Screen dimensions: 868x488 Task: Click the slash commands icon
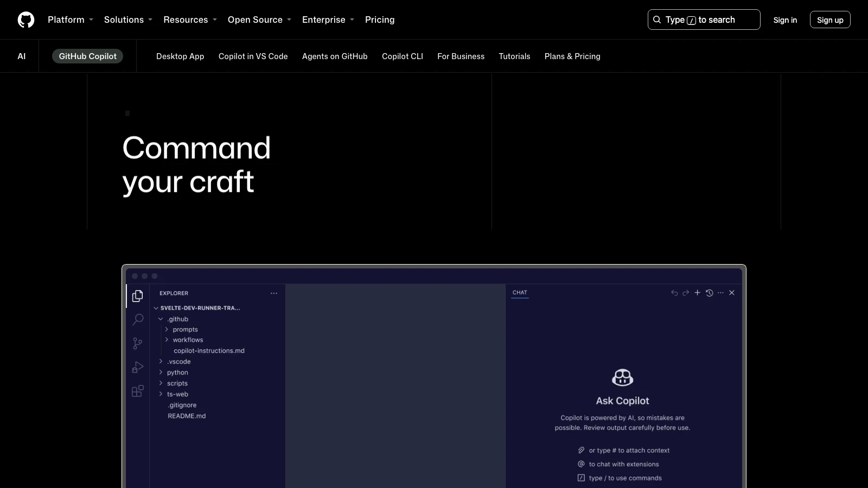point(581,478)
